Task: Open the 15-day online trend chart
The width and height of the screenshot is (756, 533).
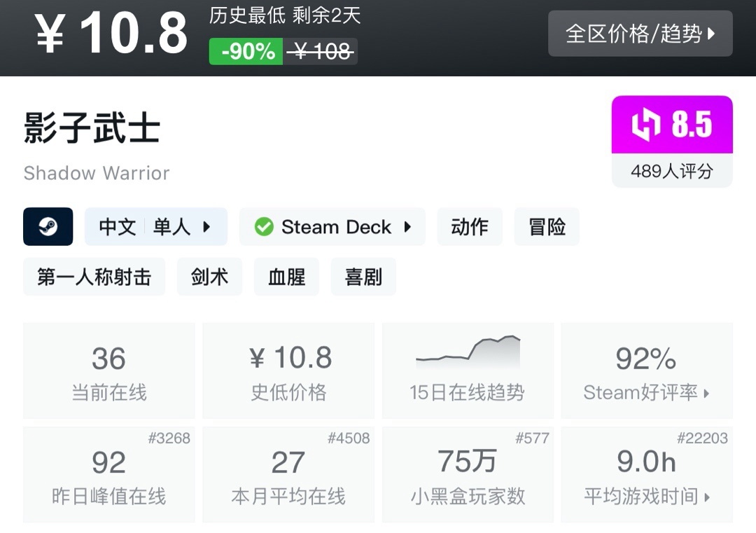Action: pyautogui.click(x=467, y=370)
